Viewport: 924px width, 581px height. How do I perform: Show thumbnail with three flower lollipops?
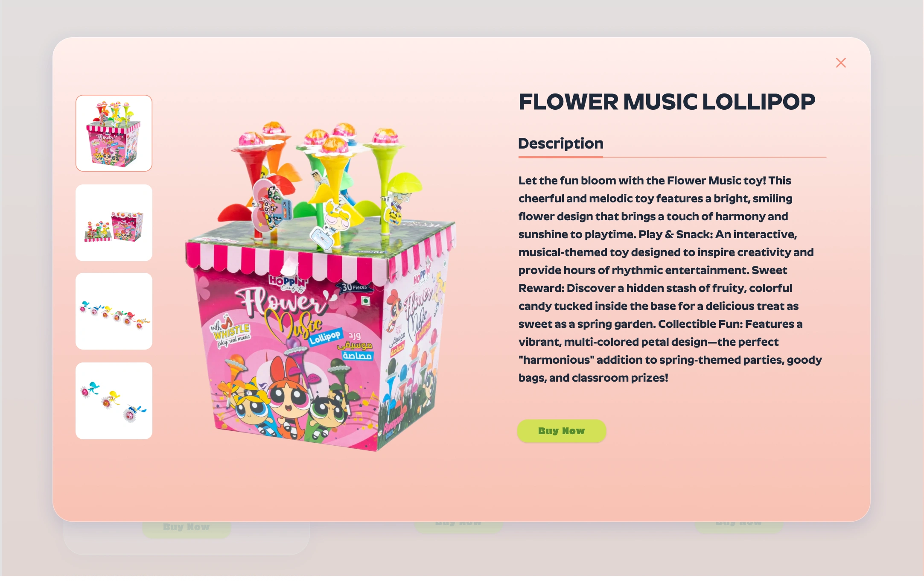pos(114,401)
